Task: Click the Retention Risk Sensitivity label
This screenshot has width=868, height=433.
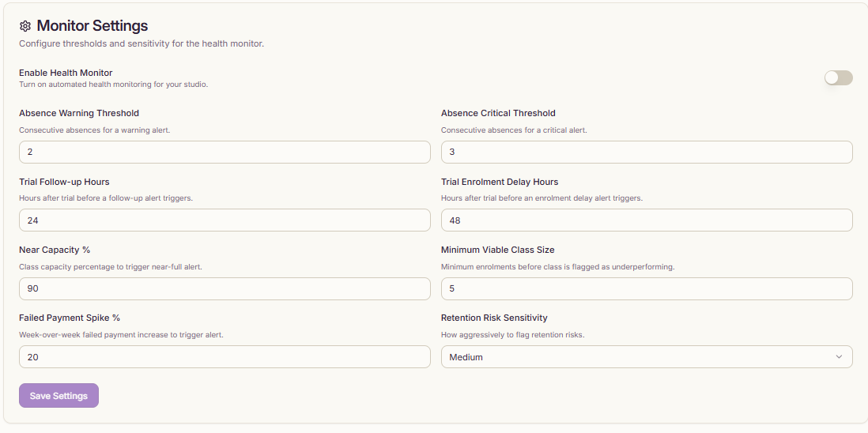Action: pos(494,318)
